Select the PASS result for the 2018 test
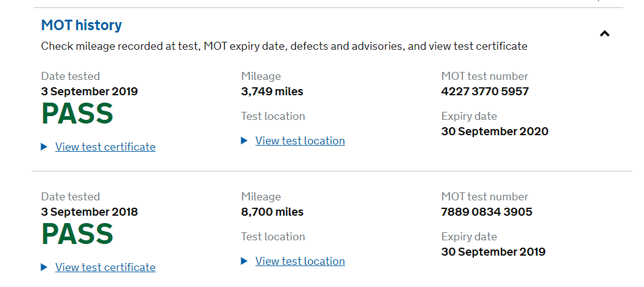The height and width of the screenshot is (287, 644). [77, 235]
